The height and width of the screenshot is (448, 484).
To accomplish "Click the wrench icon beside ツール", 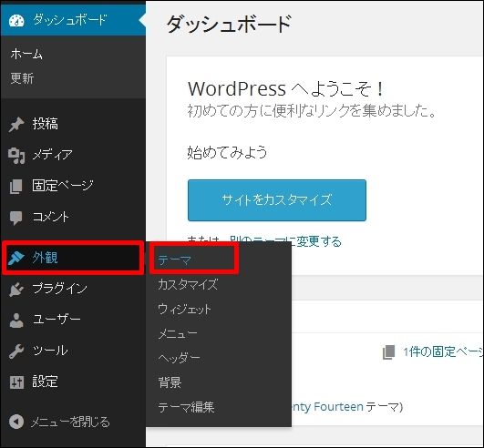I will click(16, 351).
